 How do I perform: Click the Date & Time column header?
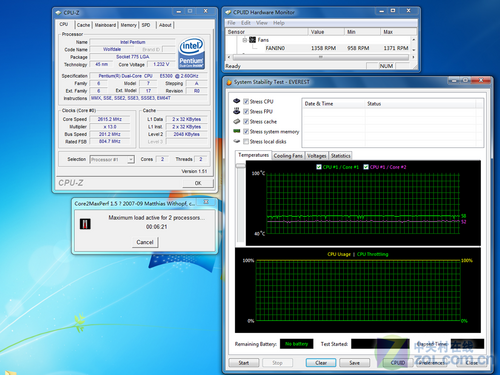[x=333, y=104]
